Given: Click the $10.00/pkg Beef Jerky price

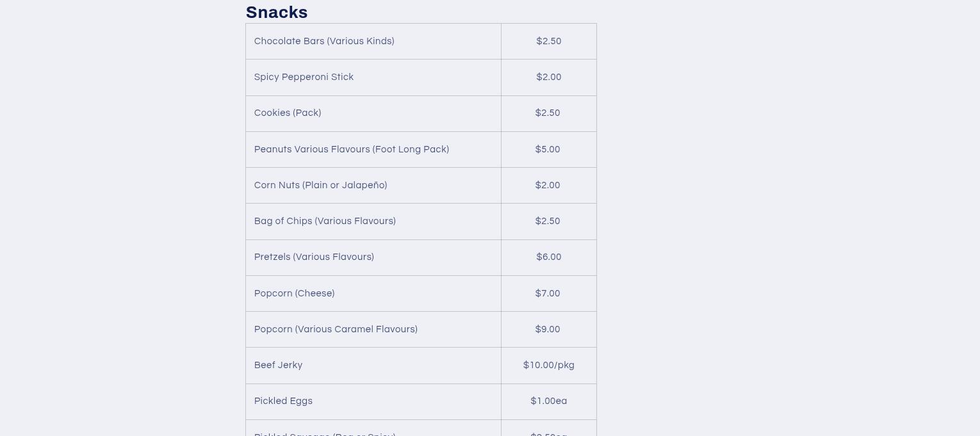Looking at the screenshot, I should coord(548,365).
